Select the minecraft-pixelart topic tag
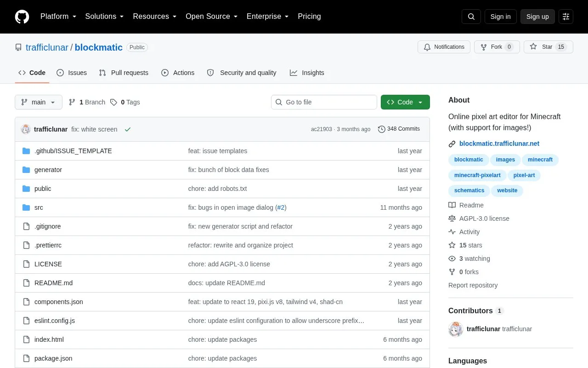 [477, 175]
